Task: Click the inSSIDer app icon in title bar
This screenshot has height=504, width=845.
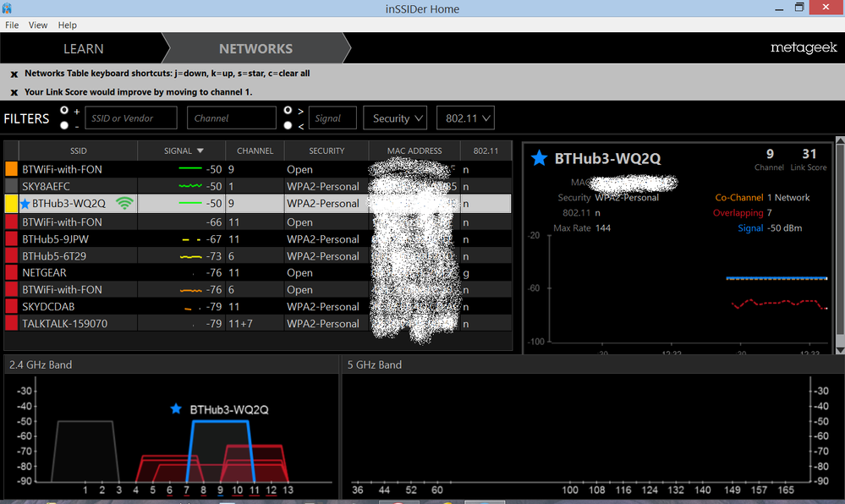Action: [7, 8]
